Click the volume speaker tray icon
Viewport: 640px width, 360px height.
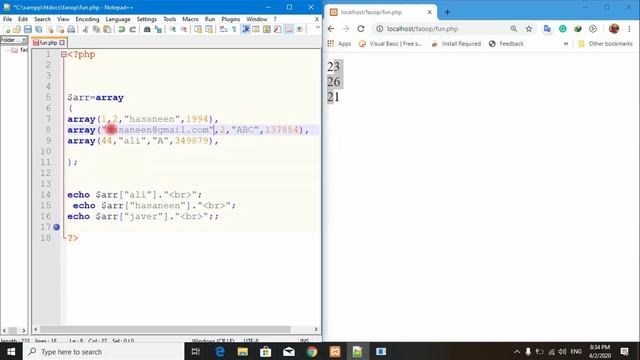[562, 351]
